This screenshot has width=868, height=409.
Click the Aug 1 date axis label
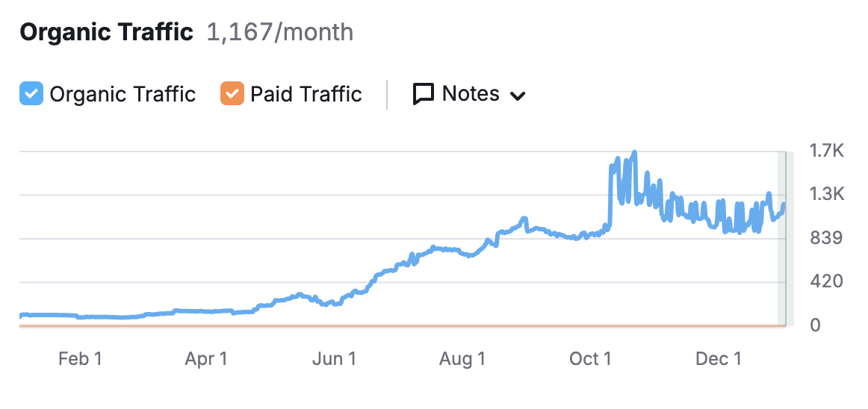pyautogui.click(x=462, y=359)
